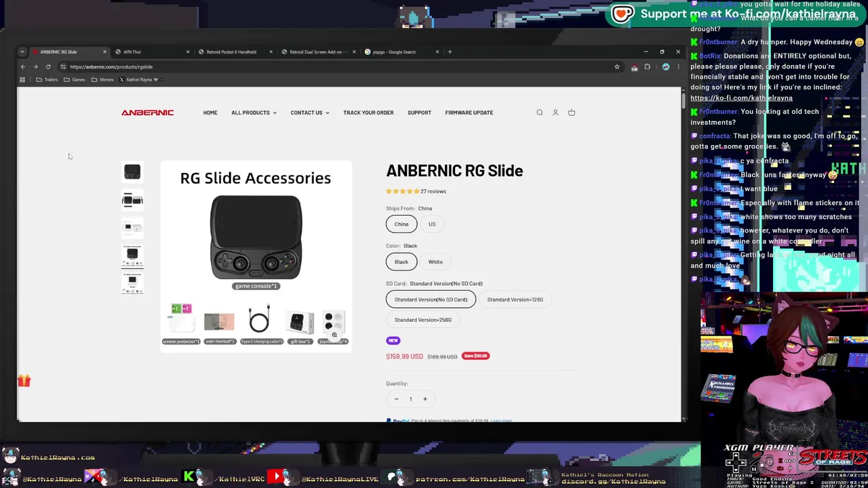Bookmark this page with star icon
This screenshot has height=488, width=868.
(x=616, y=66)
